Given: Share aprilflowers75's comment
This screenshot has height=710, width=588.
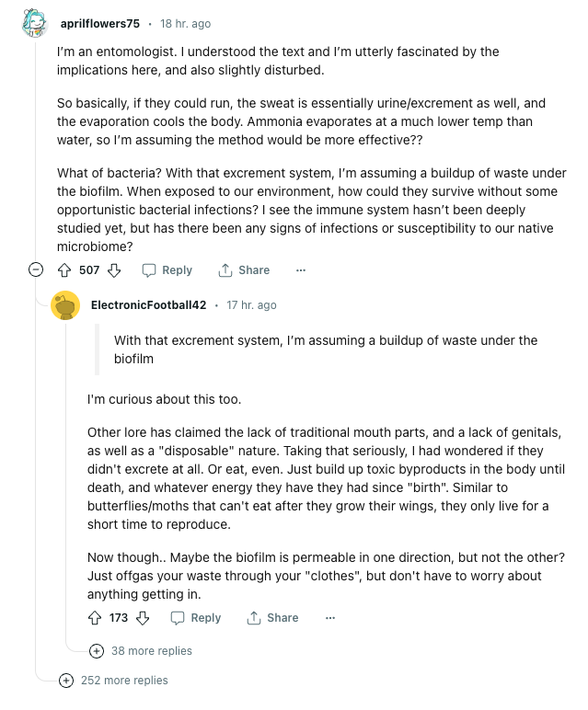Looking at the screenshot, I should click(x=244, y=270).
